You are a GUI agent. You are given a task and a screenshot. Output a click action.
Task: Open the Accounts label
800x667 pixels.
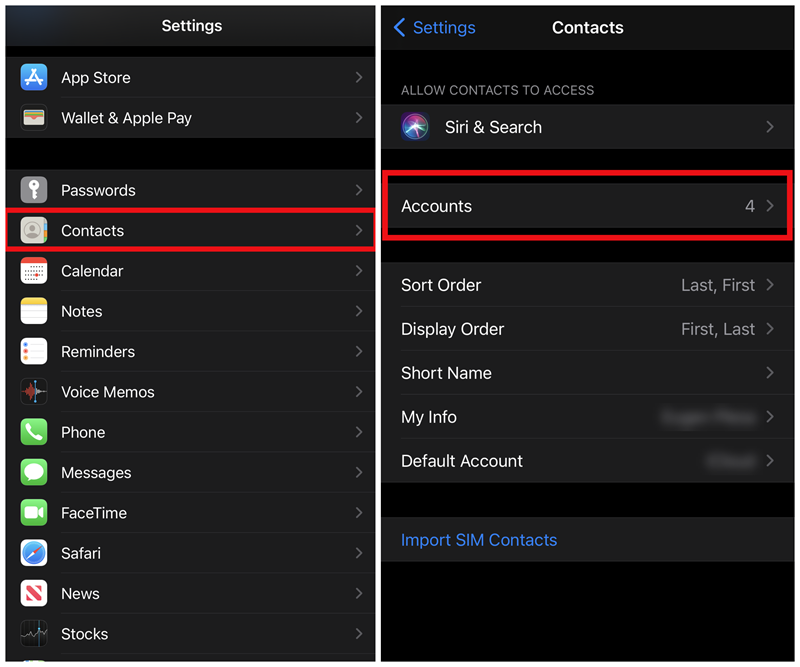(x=436, y=206)
